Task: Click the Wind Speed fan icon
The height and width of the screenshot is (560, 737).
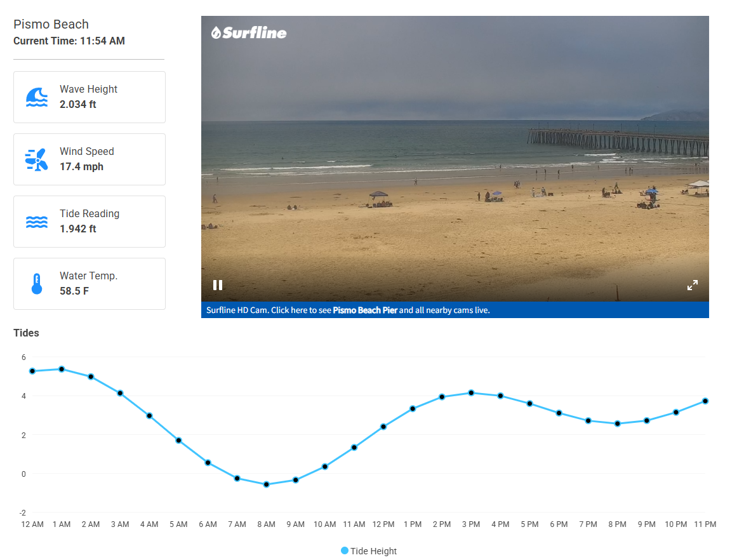Action: [37, 159]
